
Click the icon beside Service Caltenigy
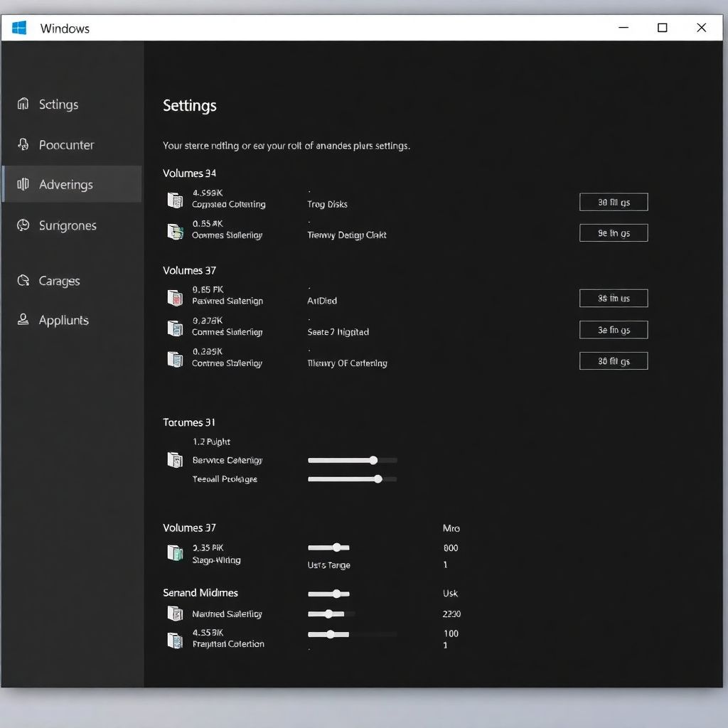(x=175, y=460)
